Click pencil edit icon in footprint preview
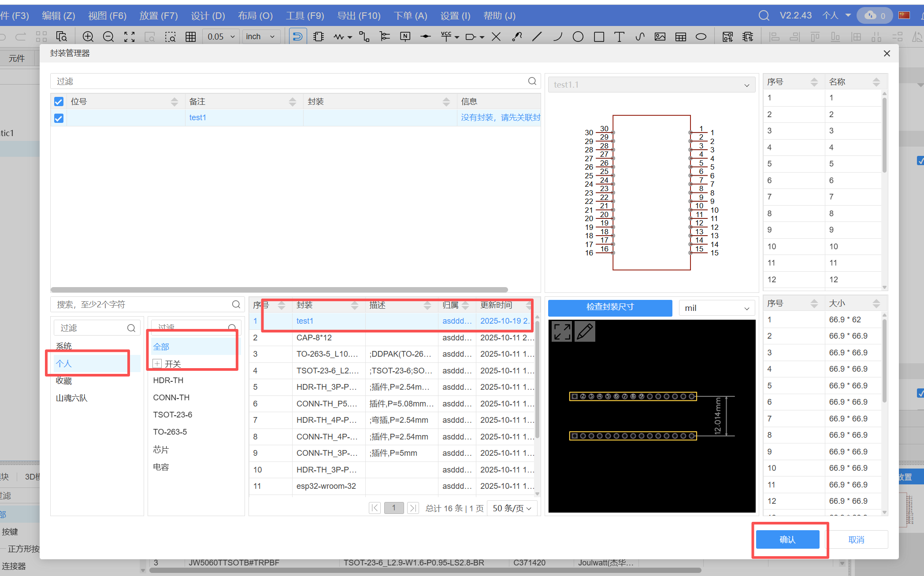 coord(585,332)
